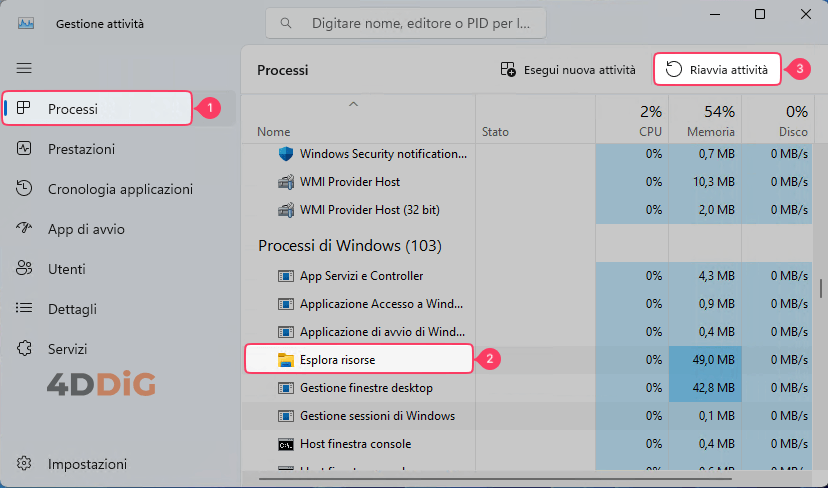
Task: Close the Gestione attività window
Action: point(806,14)
